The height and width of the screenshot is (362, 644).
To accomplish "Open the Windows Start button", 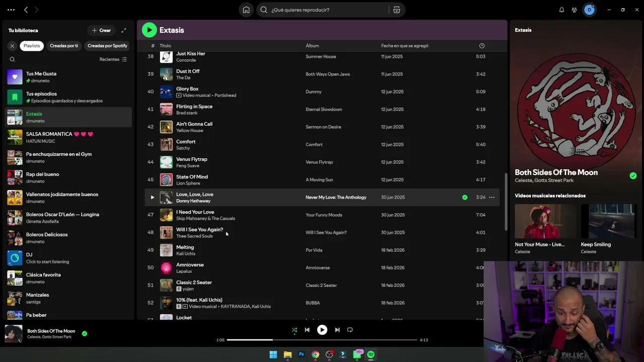I will point(273,354).
